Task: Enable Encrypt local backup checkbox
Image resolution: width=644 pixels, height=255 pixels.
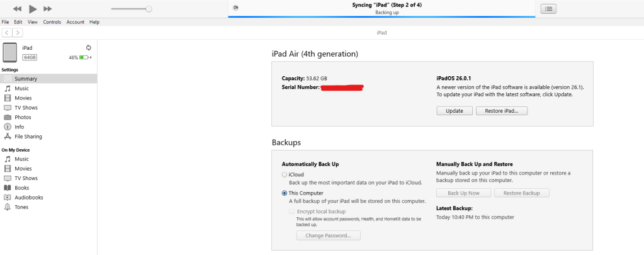Action: tap(292, 212)
